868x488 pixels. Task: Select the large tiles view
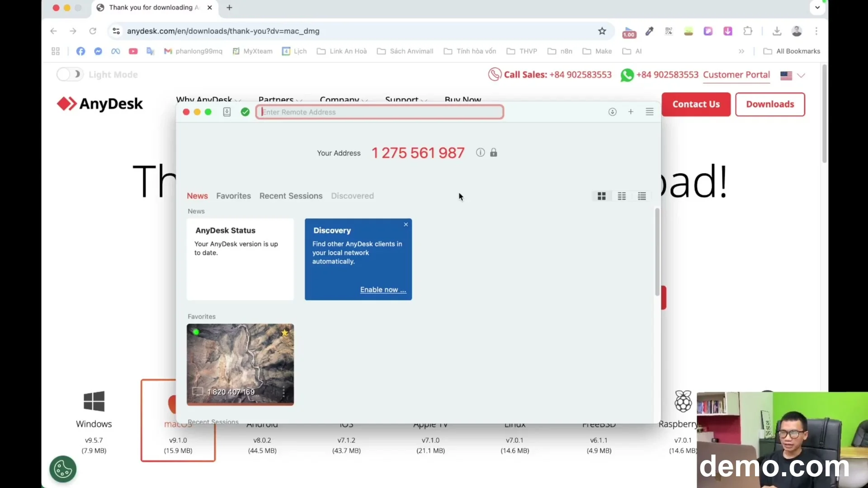pyautogui.click(x=602, y=196)
